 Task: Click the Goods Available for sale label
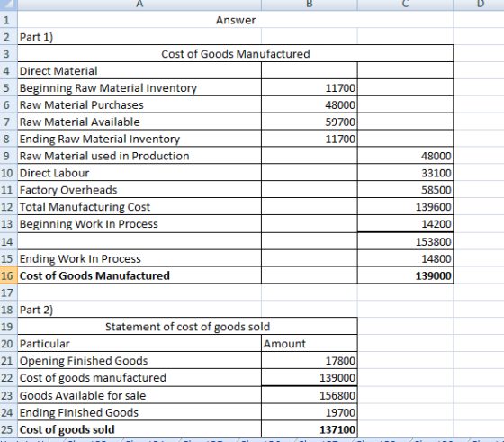[x=139, y=395]
